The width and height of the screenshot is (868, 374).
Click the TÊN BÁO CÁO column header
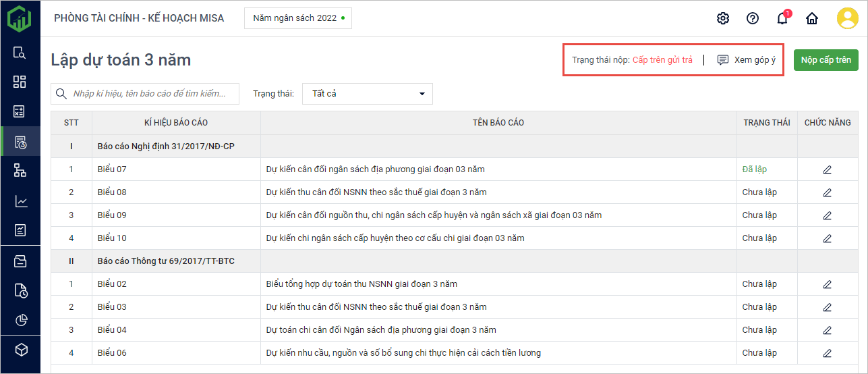pyautogui.click(x=498, y=123)
